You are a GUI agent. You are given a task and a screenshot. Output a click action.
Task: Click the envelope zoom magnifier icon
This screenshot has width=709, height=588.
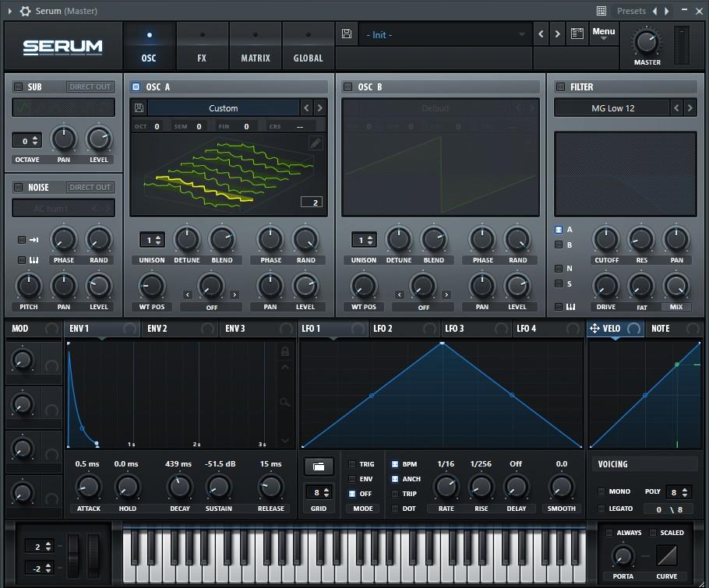point(284,401)
